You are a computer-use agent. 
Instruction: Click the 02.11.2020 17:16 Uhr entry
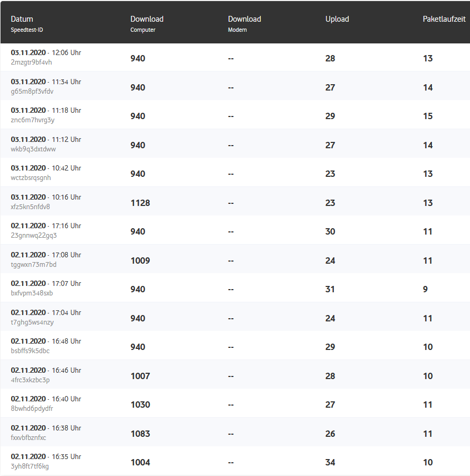coord(46,226)
